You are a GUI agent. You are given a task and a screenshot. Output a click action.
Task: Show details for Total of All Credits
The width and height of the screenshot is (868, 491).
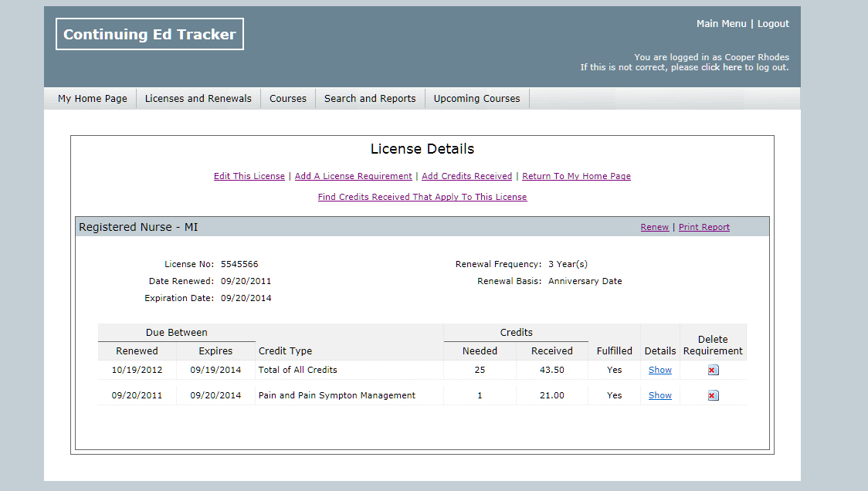tap(659, 370)
